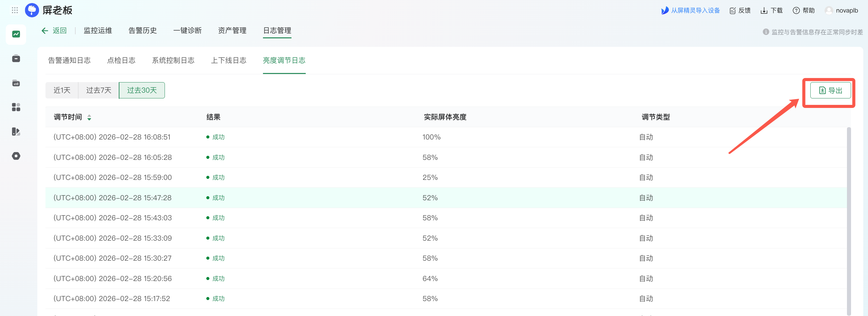Open the second sidebar box icon
868x316 pixels.
click(x=16, y=59)
